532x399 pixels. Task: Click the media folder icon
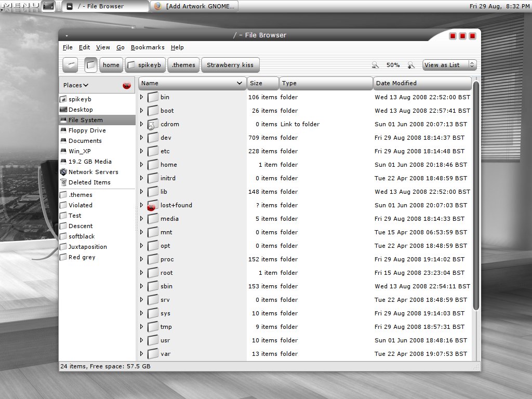click(x=153, y=219)
